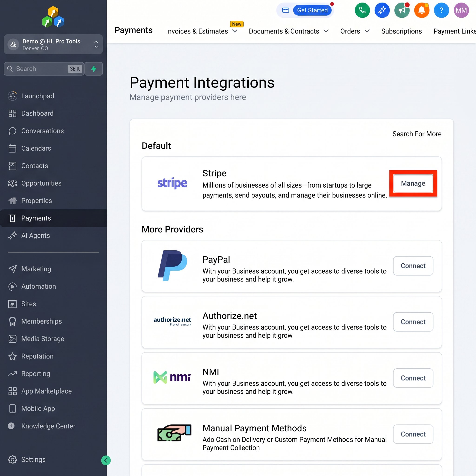Open the megaphone announcements icon
476x476 pixels.
402,10
